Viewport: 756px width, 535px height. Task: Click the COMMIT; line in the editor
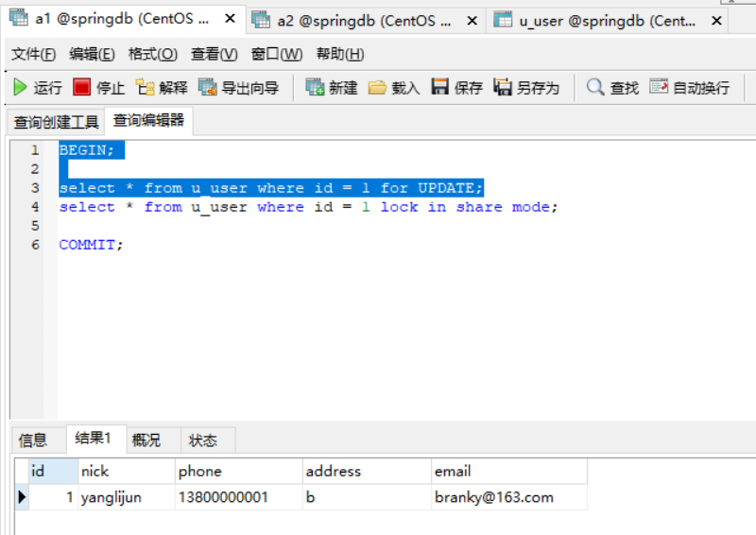coord(91,245)
